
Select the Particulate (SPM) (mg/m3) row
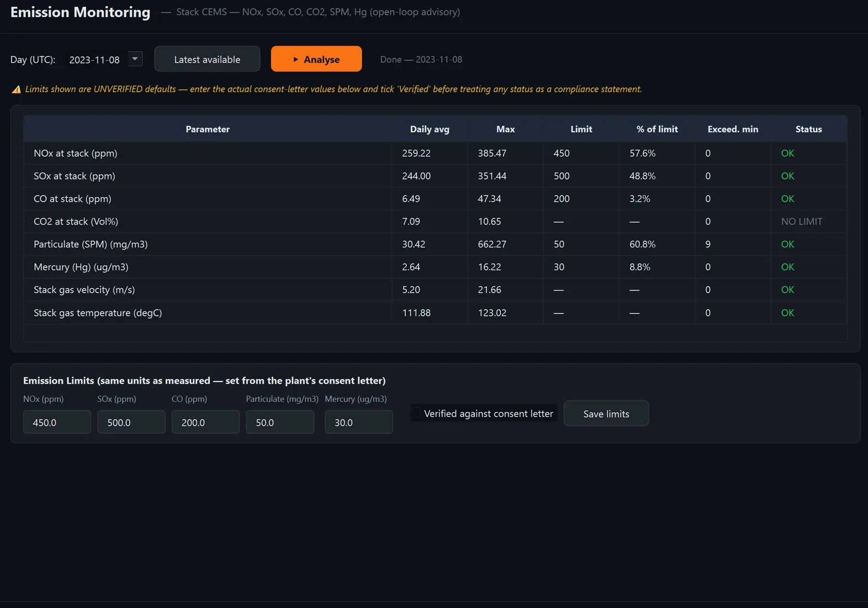click(x=435, y=244)
